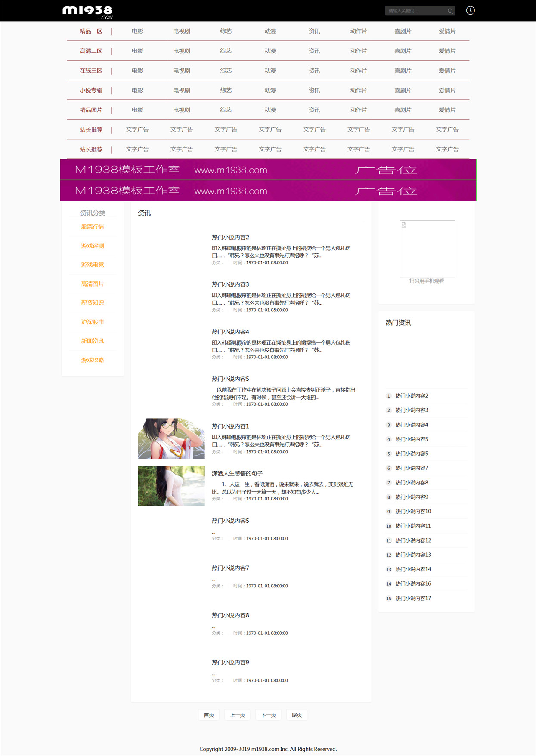Open article 潇洒人生感悟的句子 title
This screenshot has height=756, width=536.
click(x=237, y=473)
